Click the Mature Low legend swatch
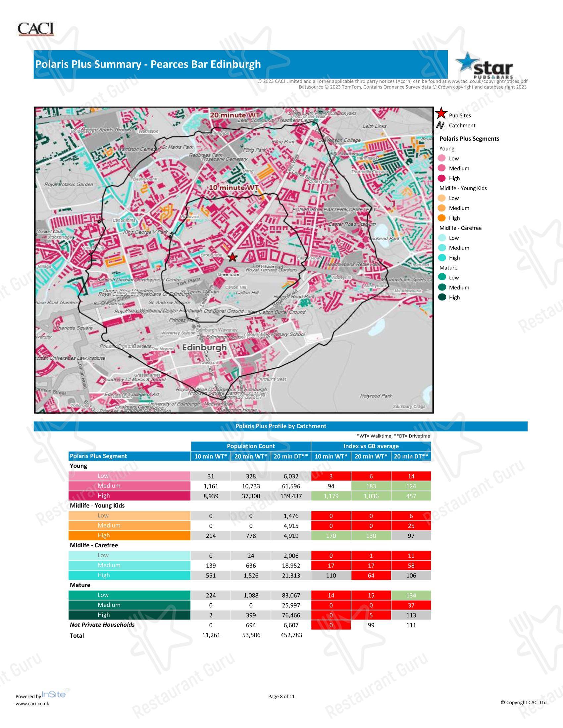Viewport: 563px width, 728px height. (442, 277)
